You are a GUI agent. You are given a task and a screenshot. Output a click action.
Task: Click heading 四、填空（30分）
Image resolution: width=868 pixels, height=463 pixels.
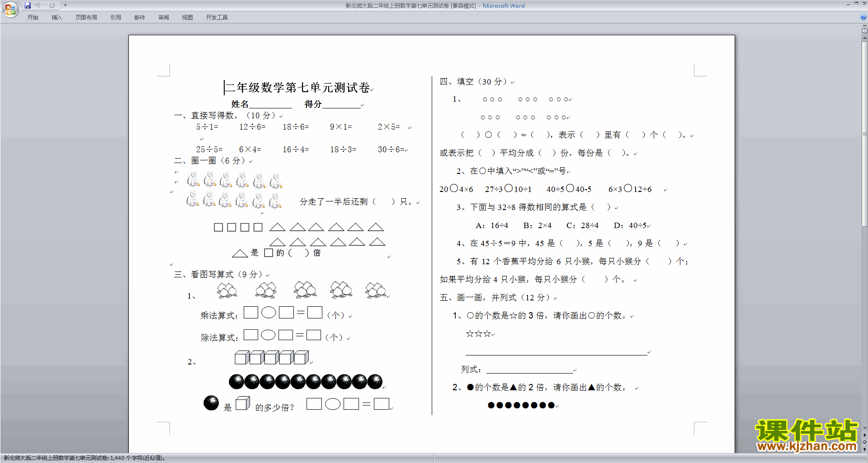click(474, 82)
